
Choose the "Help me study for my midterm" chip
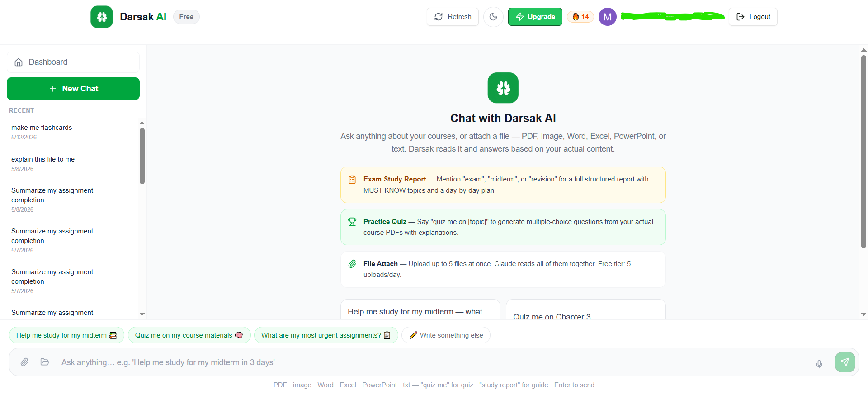(66, 335)
